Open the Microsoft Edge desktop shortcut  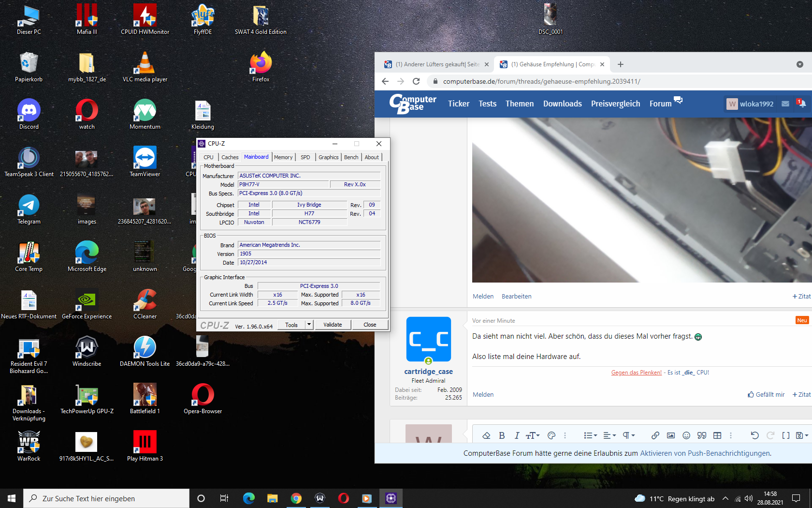click(x=87, y=256)
